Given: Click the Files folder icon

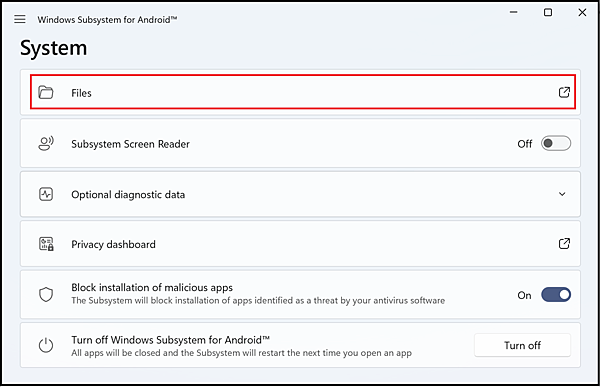Looking at the screenshot, I should point(46,92).
